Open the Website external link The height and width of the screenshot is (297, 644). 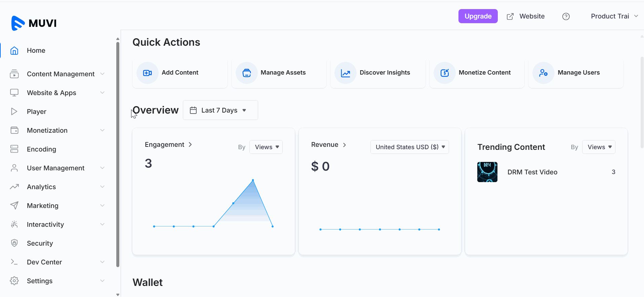pyautogui.click(x=526, y=16)
